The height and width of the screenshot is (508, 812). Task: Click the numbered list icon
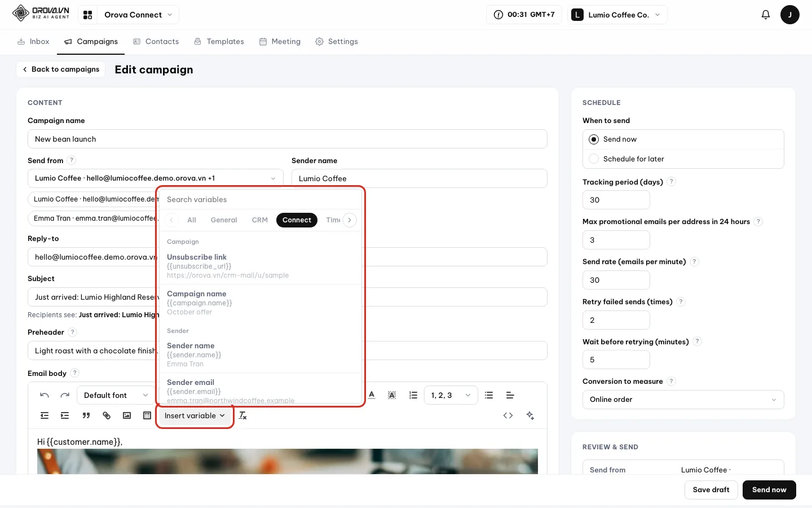(x=413, y=395)
